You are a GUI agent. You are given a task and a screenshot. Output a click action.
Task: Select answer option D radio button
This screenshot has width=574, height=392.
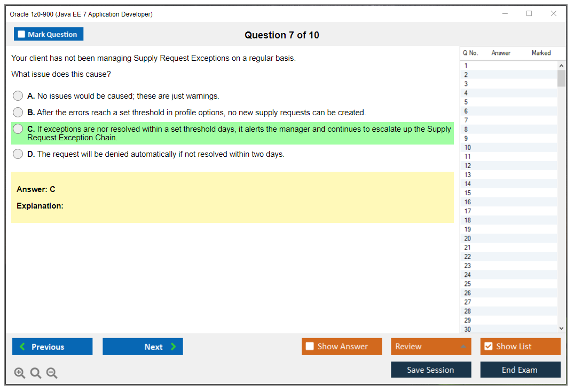click(x=18, y=154)
